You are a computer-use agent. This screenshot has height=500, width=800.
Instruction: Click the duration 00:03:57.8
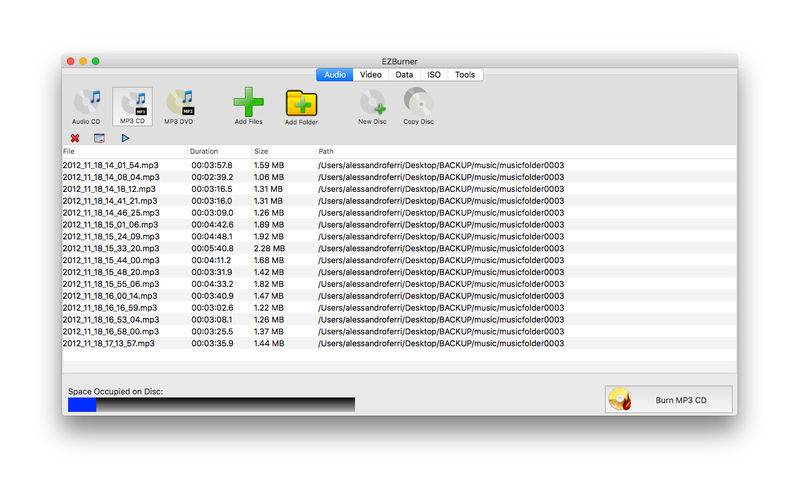[x=212, y=165]
